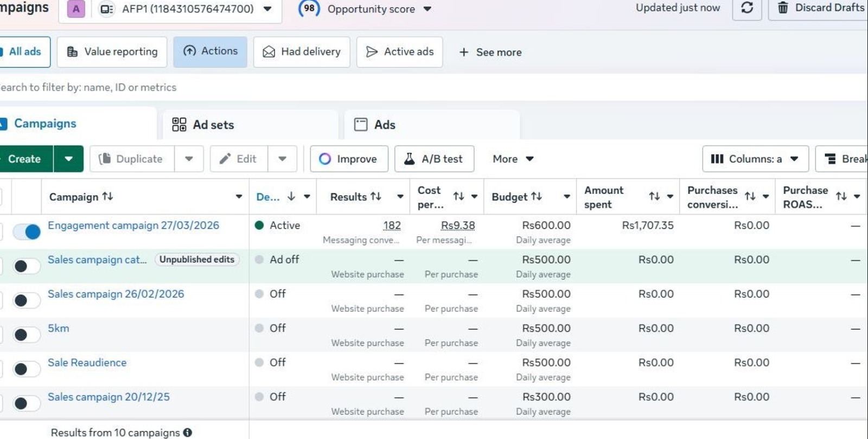Screen dimensions: 868x439
Task: Click the Columns bars icon
Action: click(717, 159)
